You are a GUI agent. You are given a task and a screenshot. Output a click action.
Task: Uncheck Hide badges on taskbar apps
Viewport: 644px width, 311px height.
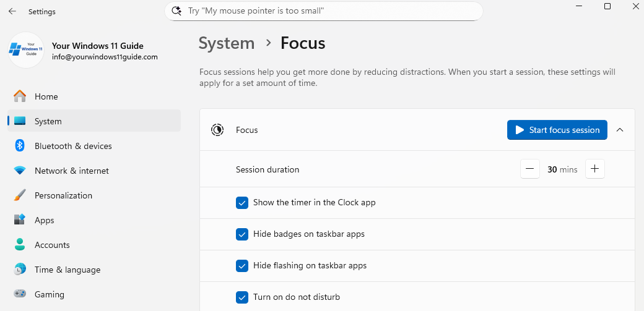tap(242, 234)
